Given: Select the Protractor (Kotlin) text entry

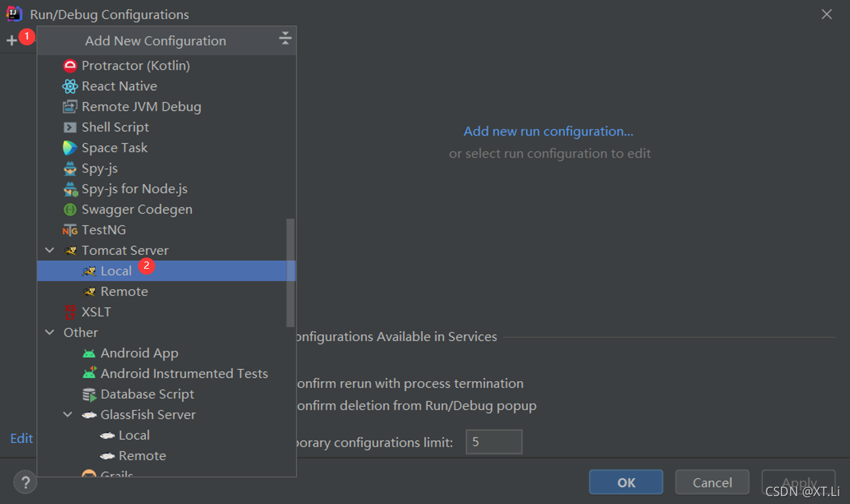Looking at the screenshot, I should coord(135,66).
